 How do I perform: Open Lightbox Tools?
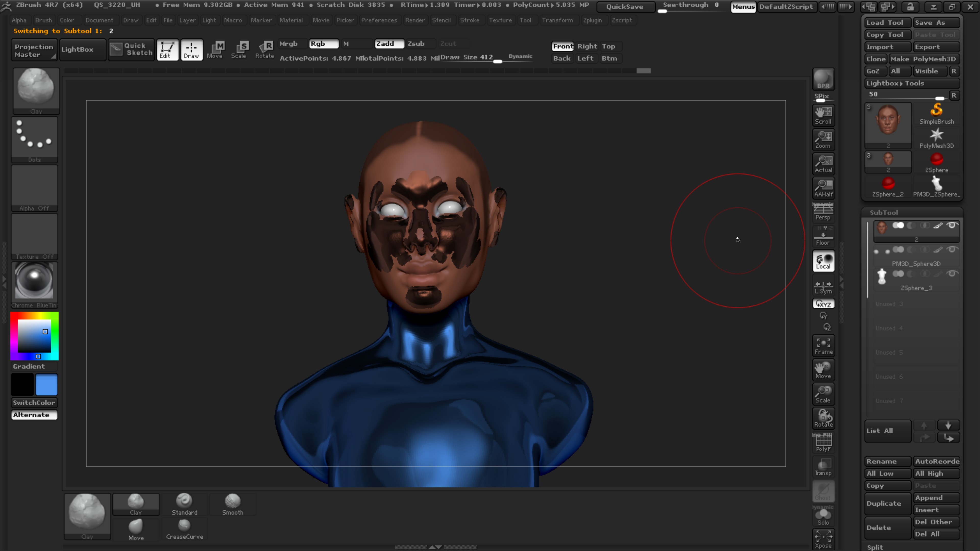tap(912, 83)
